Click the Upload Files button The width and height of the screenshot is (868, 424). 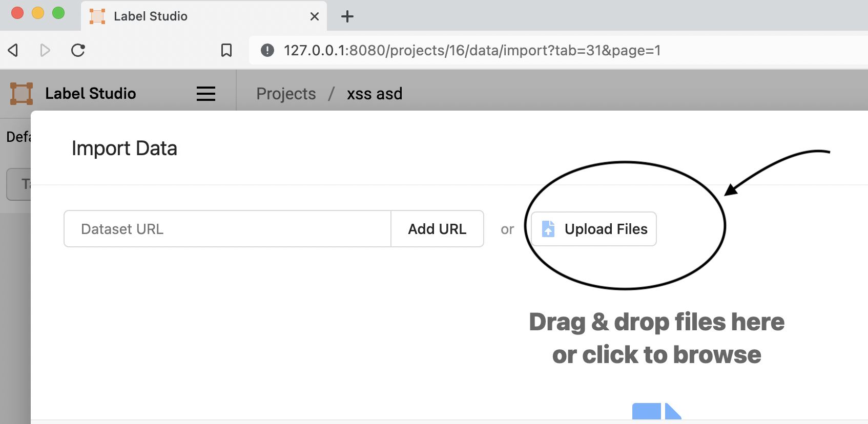593,229
